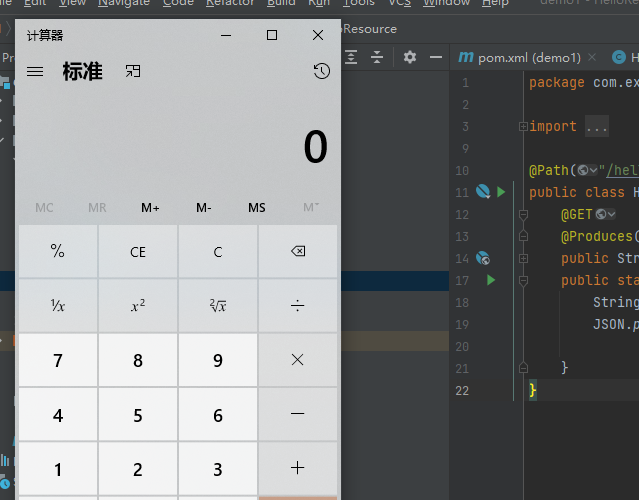Click the endpoint gutter icon on line 11

pyautogui.click(x=483, y=192)
